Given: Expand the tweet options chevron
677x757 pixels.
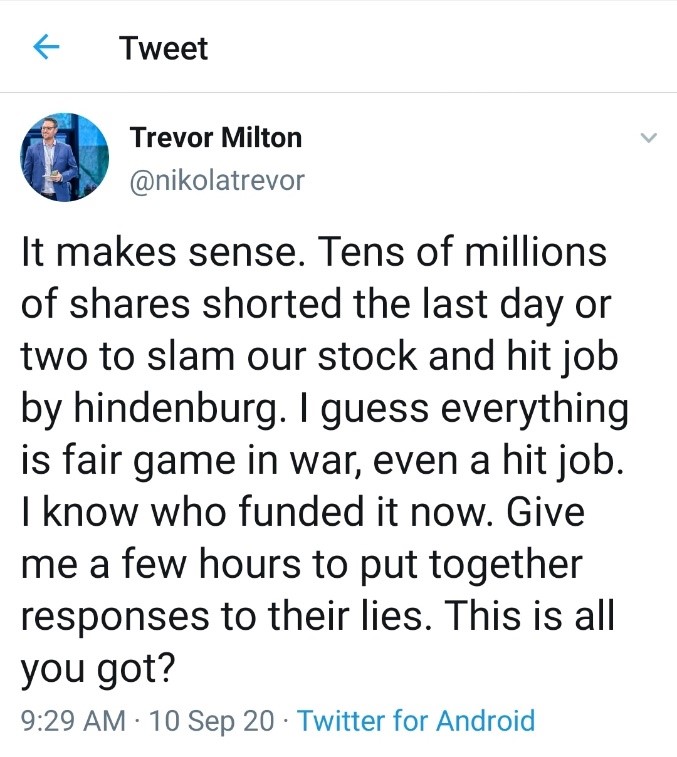Looking at the screenshot, I should coord(648,138).
